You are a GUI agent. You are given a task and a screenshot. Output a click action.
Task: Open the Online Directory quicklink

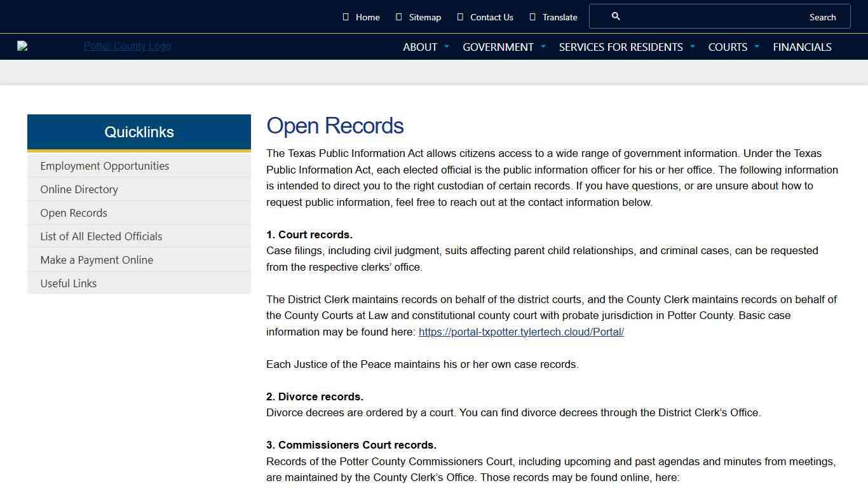[x=79, y=189]
